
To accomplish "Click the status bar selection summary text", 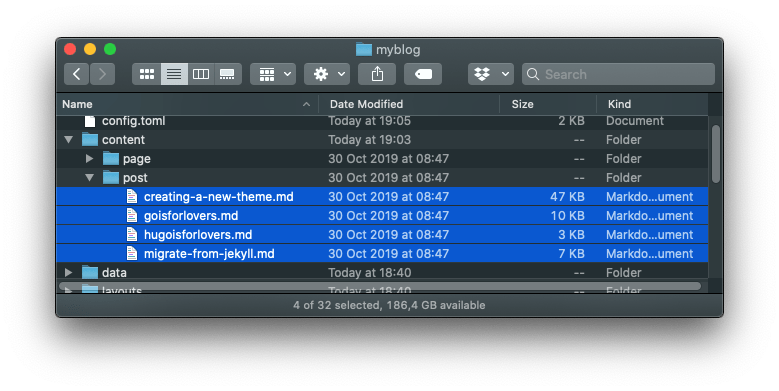I will coord(389,305).
